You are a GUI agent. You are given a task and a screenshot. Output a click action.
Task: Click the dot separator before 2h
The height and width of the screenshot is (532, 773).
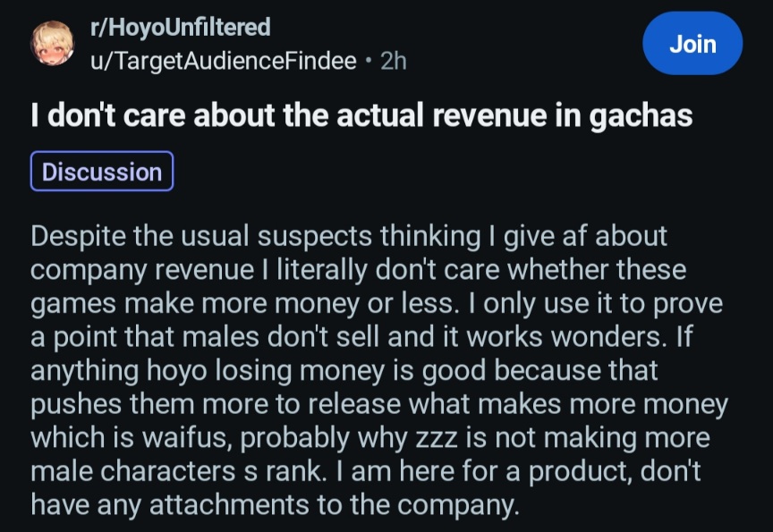pyautogui.click(x=368, y=62)
